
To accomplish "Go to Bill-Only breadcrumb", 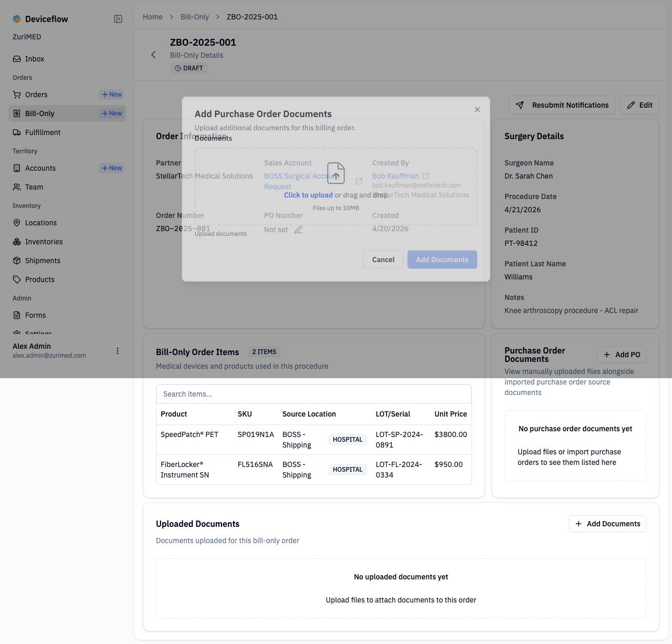I will [195, 17].
